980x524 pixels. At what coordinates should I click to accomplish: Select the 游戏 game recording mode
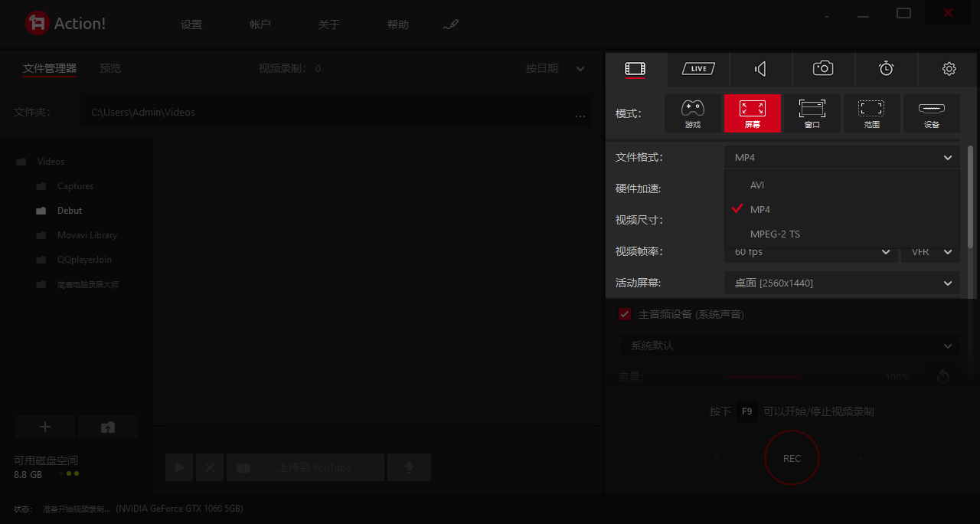click(692, 113)
